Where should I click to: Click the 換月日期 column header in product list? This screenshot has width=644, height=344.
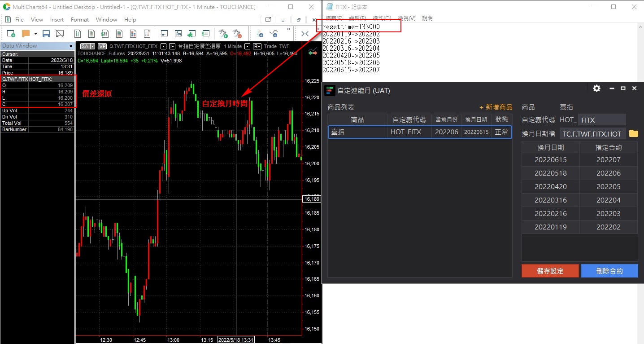[476, 119]
